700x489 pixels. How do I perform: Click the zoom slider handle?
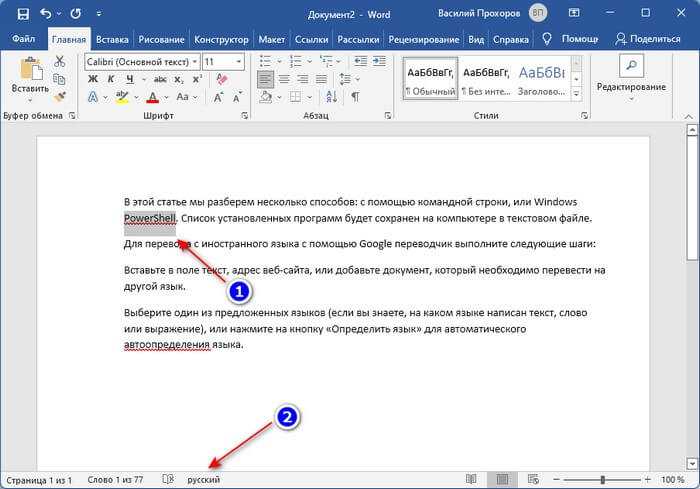[603, 480]
